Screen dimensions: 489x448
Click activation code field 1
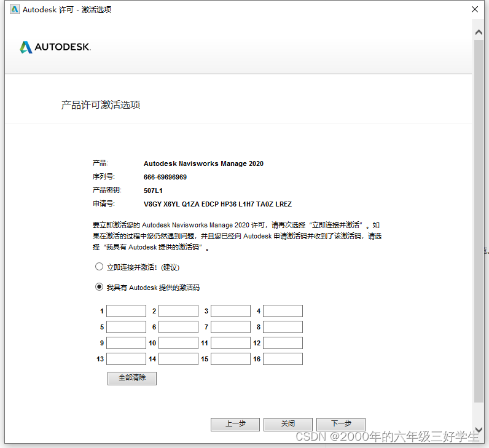pos(127,311)
